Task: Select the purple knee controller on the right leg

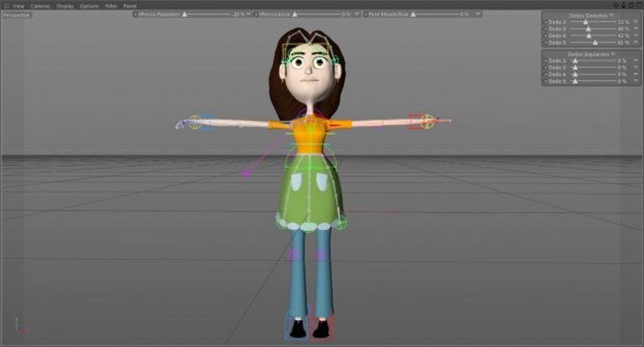Action: 321,255
